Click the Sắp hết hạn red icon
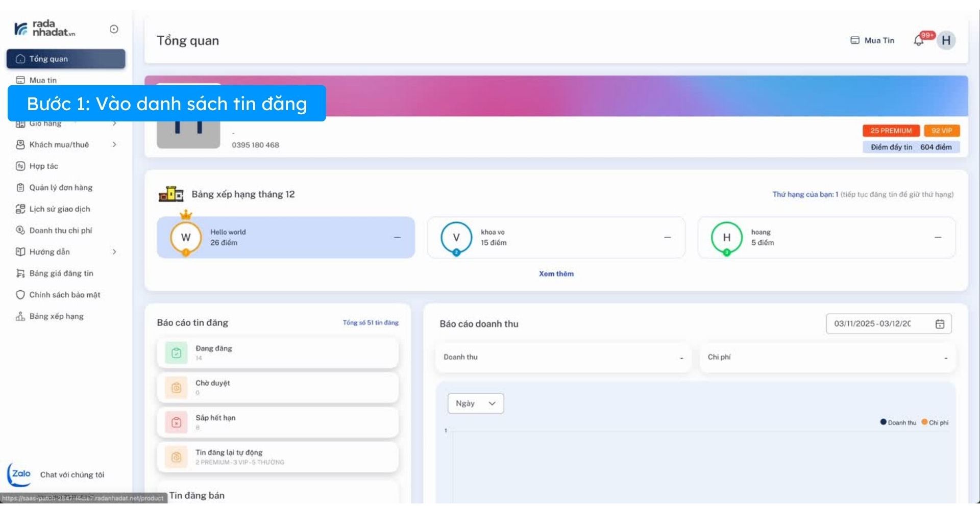The image size is (980, 532). pos(176,422)
